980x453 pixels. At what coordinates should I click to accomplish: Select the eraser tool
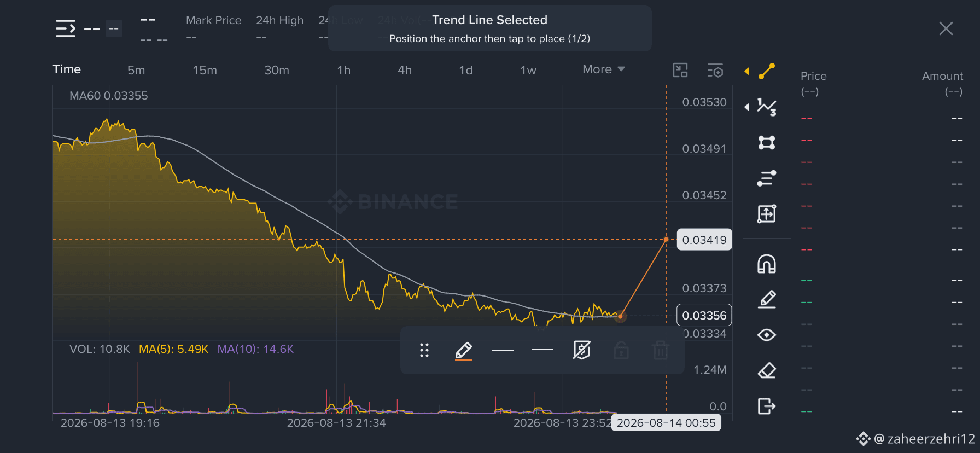[767, 370]
